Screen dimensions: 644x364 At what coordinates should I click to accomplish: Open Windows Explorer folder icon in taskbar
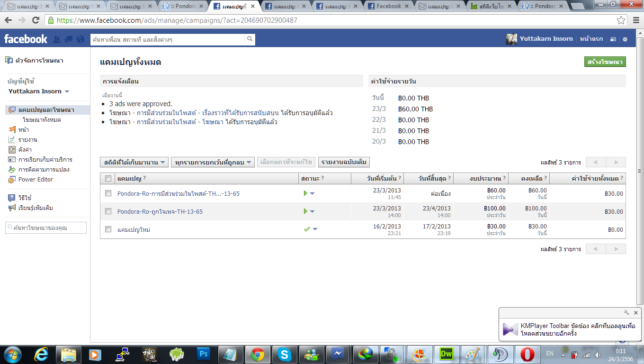point(69,354)
